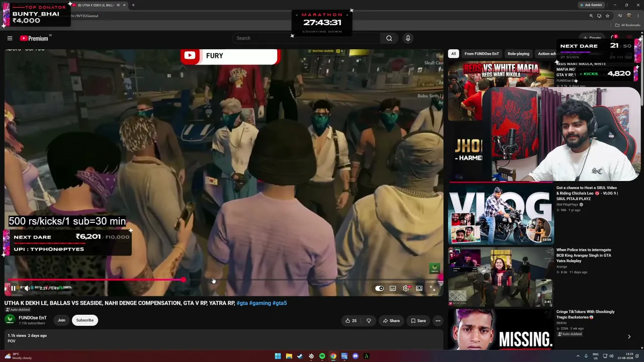Image resolution: width=644 pixels, height=362 pixels.
Task: Click the #gta hashtag
Action: 242,303
